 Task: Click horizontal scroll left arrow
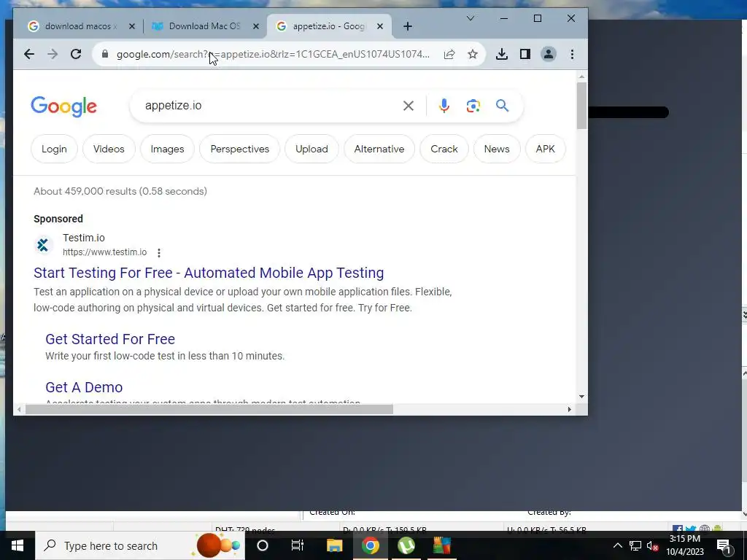coord(19,410)
